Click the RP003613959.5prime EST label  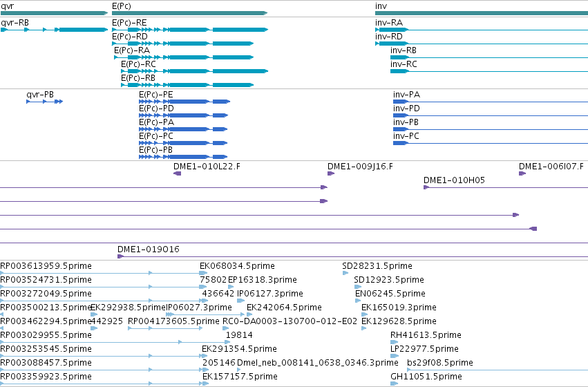click(46, 266)
